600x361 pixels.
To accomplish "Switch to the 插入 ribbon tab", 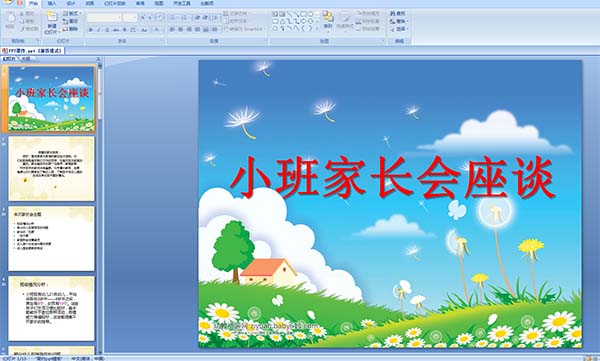I will tap(52, 3).
